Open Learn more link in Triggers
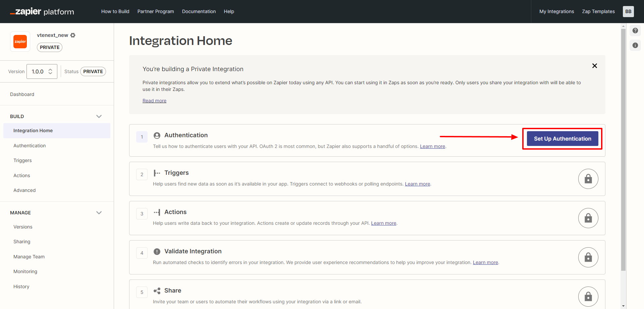The image size is (644, 309). tap(418, 184)
